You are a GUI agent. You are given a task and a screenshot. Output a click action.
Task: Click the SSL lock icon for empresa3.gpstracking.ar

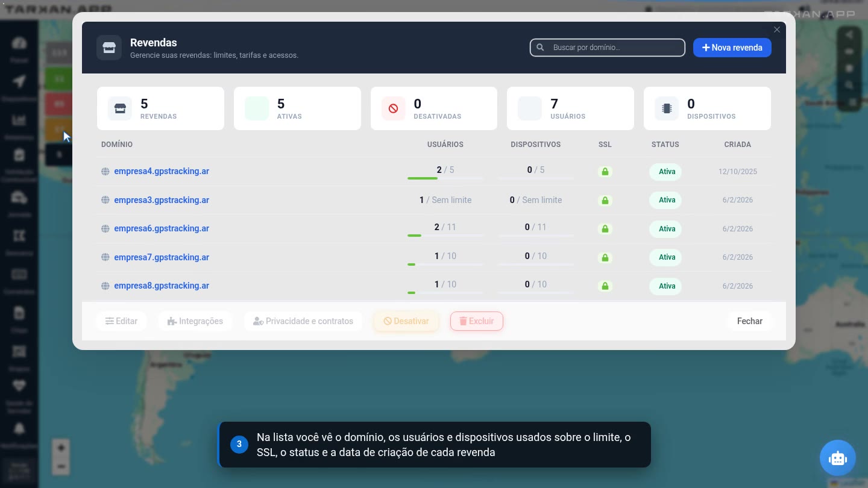click(x=605, y=200)
